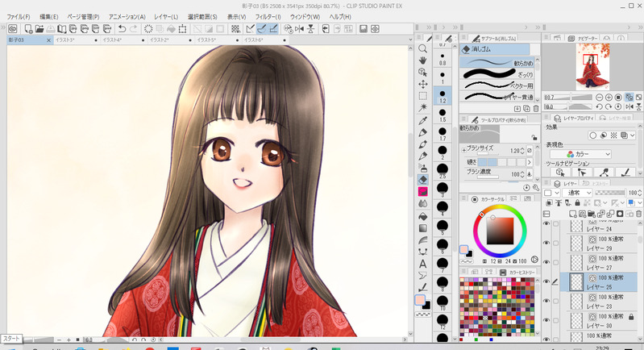
Task: Duplicate the current sub tool icon
Action: point(526,109)
